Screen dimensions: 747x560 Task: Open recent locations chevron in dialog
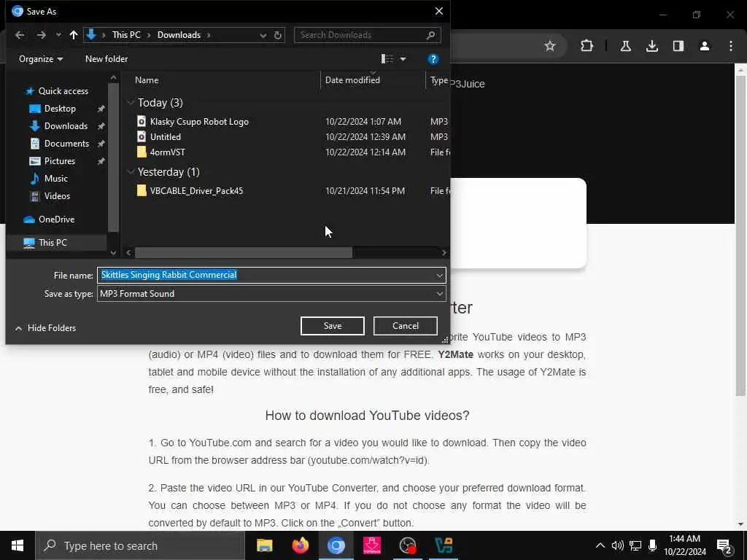58,35
